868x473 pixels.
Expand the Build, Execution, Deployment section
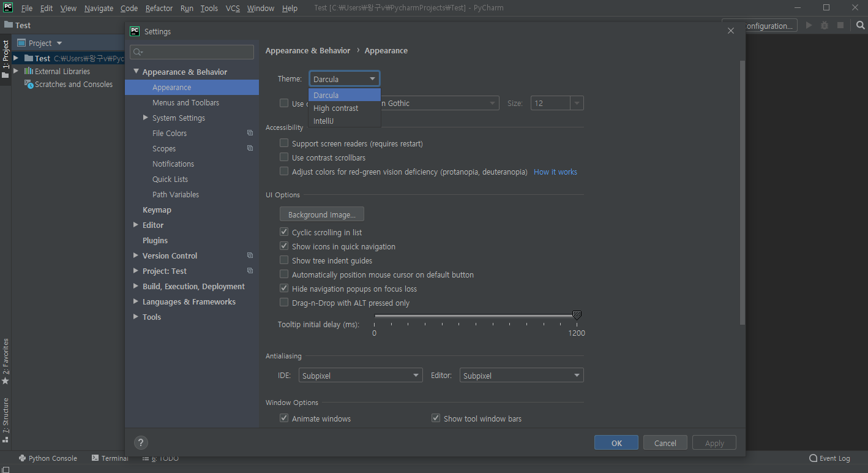(x=136, y=286)
